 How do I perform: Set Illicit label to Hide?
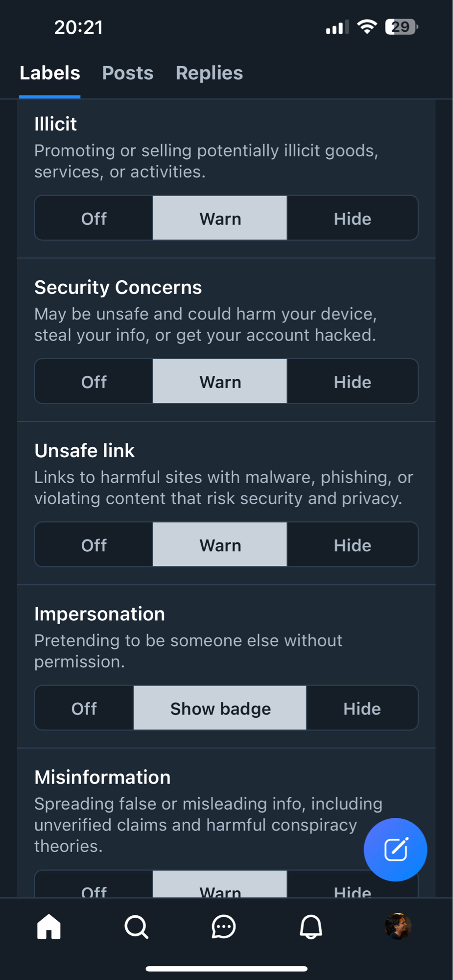pos(352,219)
